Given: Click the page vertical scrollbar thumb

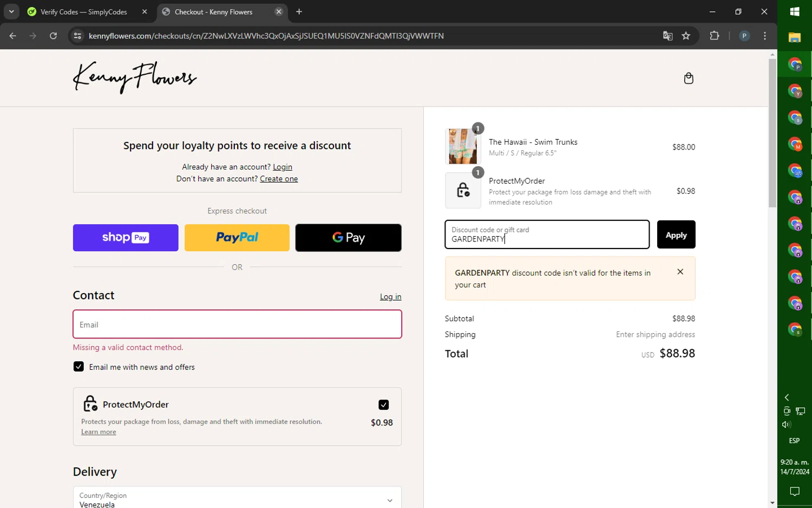Looking at the screenshot, I should pyautogui.click(x=772, y=133).
